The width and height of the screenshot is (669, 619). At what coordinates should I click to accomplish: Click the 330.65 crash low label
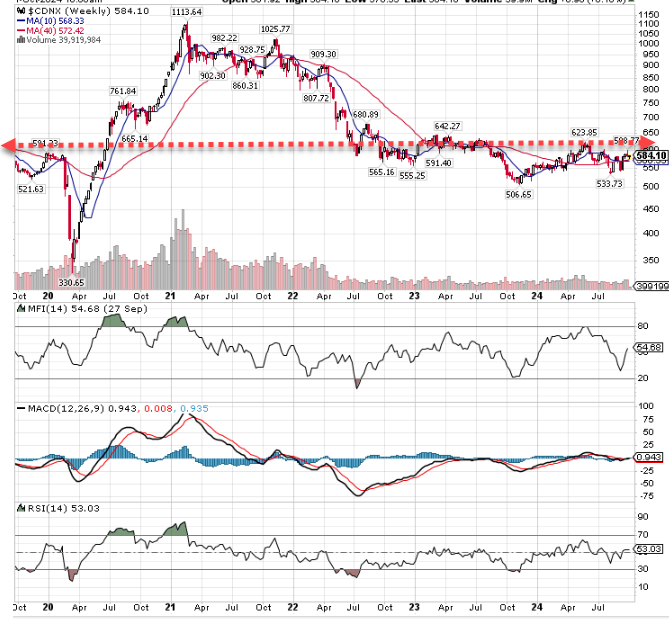[x=72, y=282]
